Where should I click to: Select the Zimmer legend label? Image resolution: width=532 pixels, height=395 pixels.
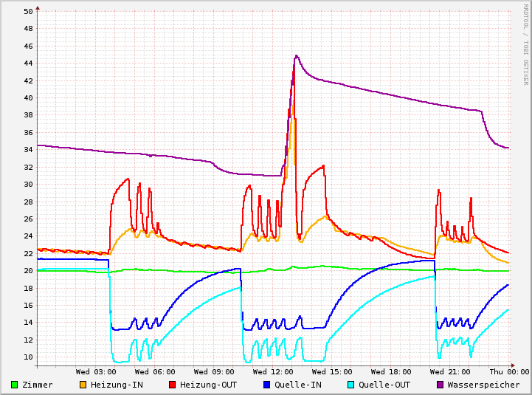point(38,385)
